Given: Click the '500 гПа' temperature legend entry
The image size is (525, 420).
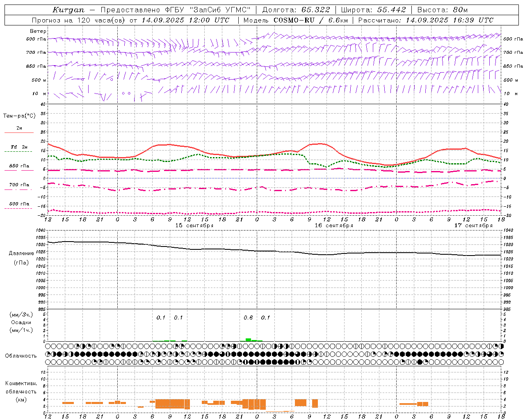Looking at the screenshot, I should (19, 204).
